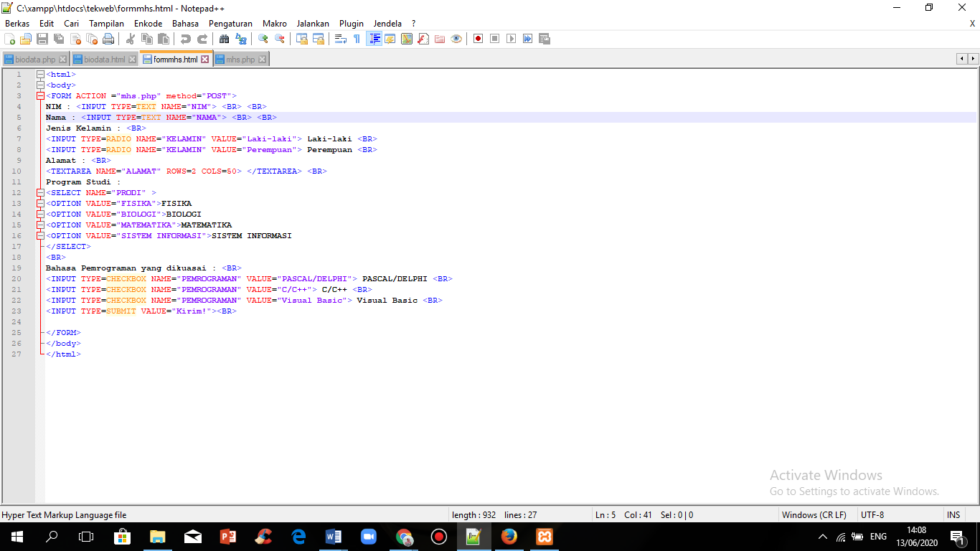Screen dimensions: 980x551
Task: Undo the last edit with the Undo arrow
Action: (x=186, y=39)
